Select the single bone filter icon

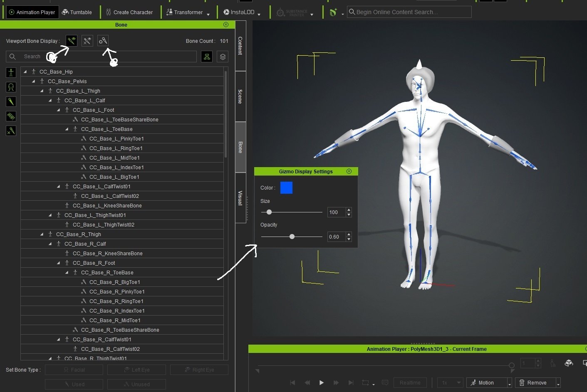point(11,101)
